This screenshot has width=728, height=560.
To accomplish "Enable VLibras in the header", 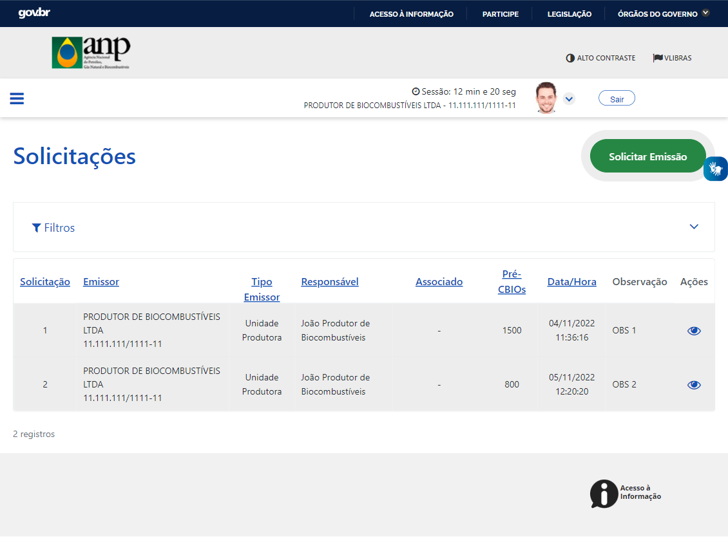I will point(672,58).
